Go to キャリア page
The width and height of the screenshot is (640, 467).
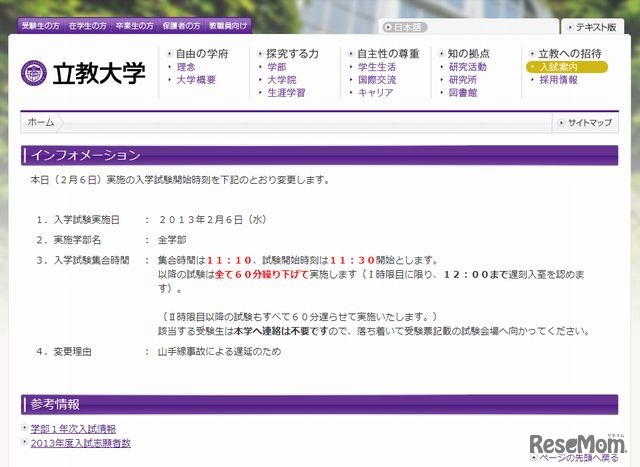click(x=376, y=93)
